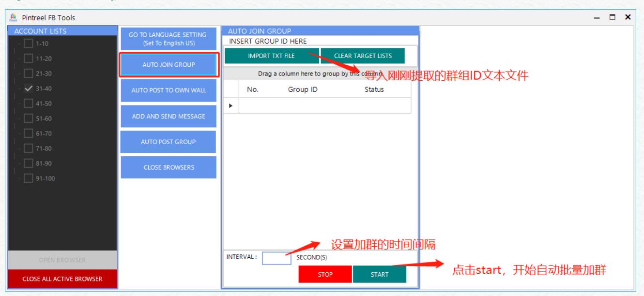Click Import TXT File button
Viewport: 644px width, 296px height.
(x=271, y=56)
